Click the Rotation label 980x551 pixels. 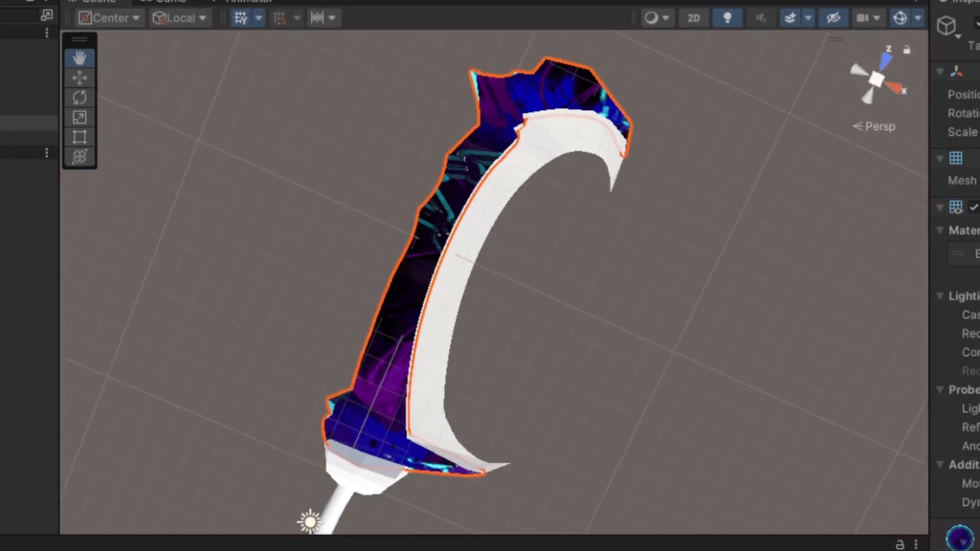tap(964, 113)
